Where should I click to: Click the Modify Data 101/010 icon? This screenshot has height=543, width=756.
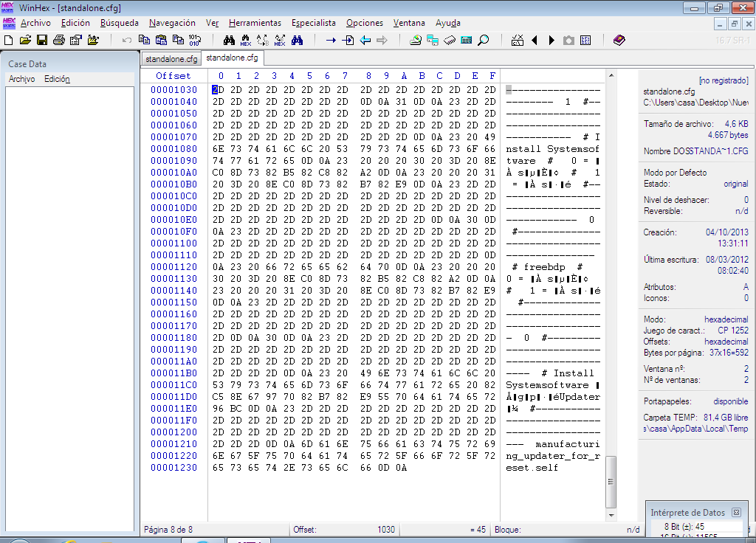[x=194, y=40]
